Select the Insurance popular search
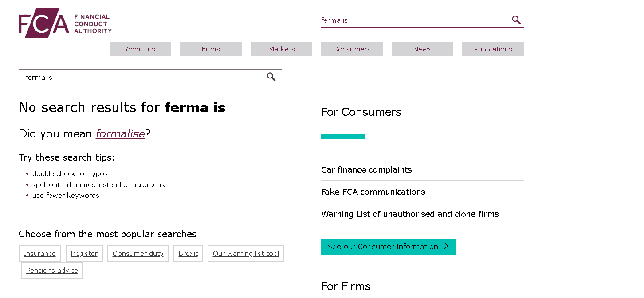Viewport: 644px width, 298px height. (x=40, y=254)
